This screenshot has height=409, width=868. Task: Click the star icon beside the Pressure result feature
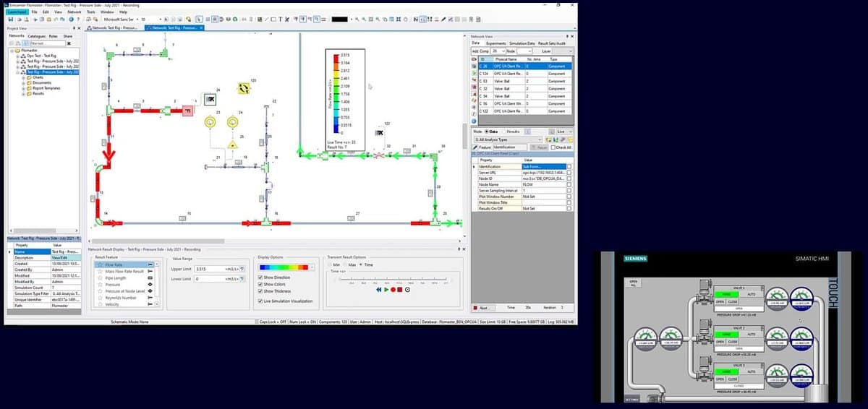coord(99,285)
